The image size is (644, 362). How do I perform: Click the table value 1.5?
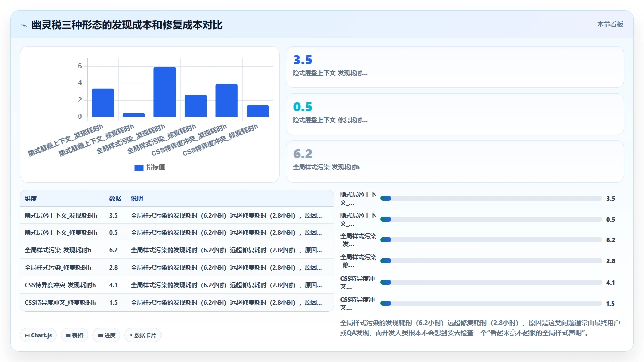coord(113,302)
